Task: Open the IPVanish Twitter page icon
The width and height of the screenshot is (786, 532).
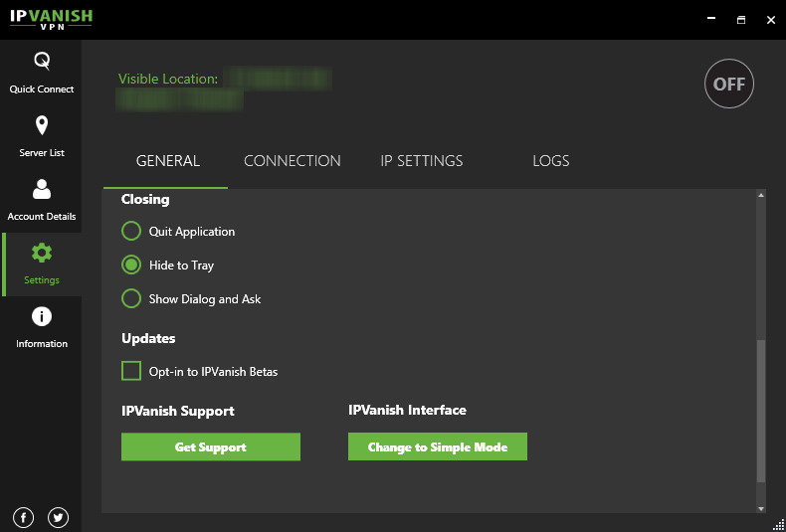Action: pyautogui.click(x=58, y=517)
